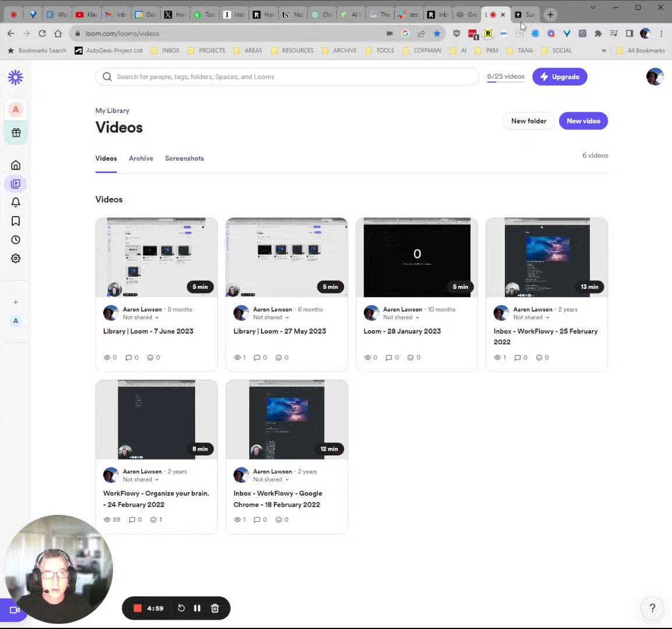The image size is (672, 629).
Task: Open the AutoDesk-Project List bookmark
Action: (109, 51)
